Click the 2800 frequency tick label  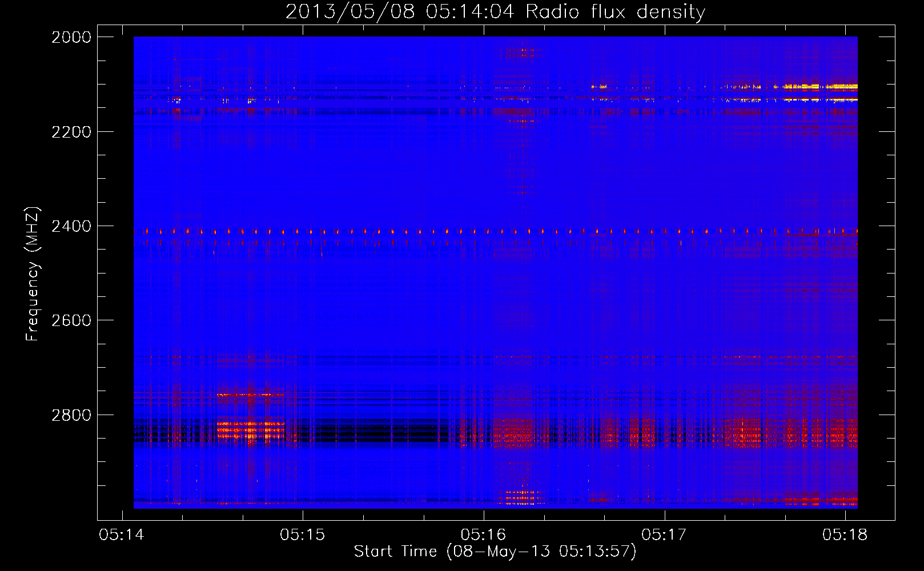71,415
